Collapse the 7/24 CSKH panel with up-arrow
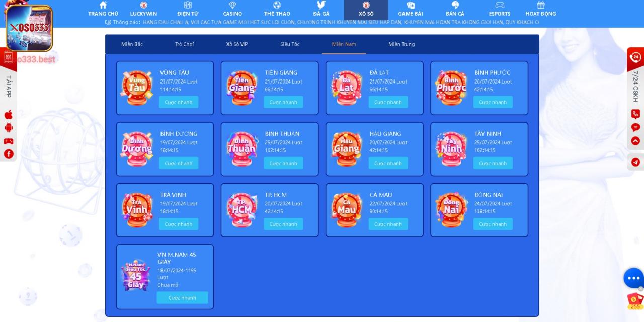 [635, 141]
